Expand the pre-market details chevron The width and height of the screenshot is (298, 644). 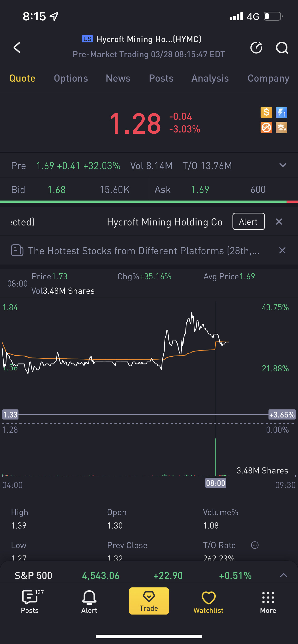283,165
